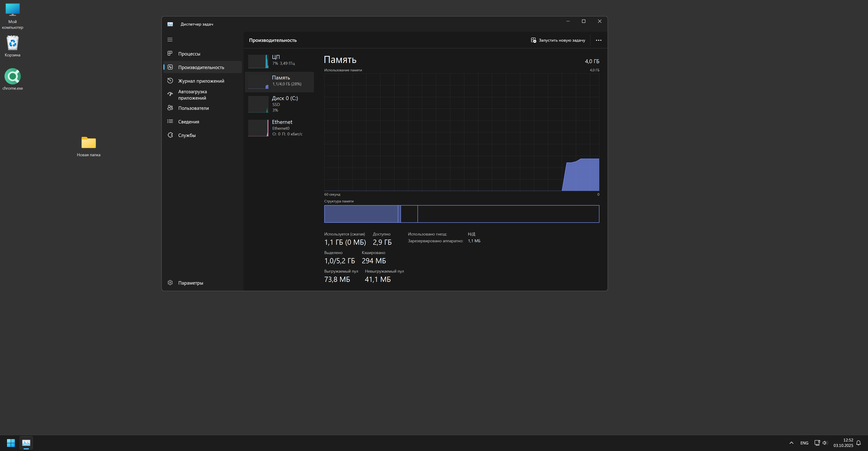This screenshot has width=868, height=451.
Task: Expand hidden system tray icons chevron
Action: pyautogui.click(x=791, y=443)
